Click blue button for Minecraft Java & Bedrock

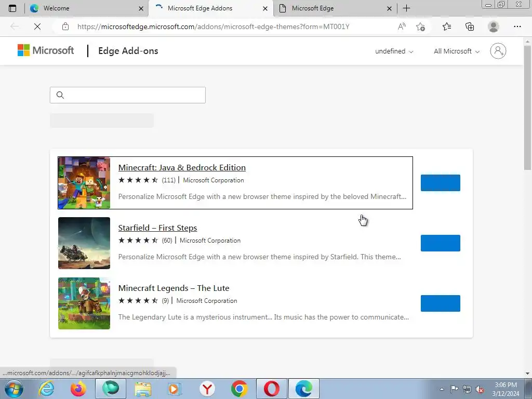pyautogui.click(x=441, y=183)
